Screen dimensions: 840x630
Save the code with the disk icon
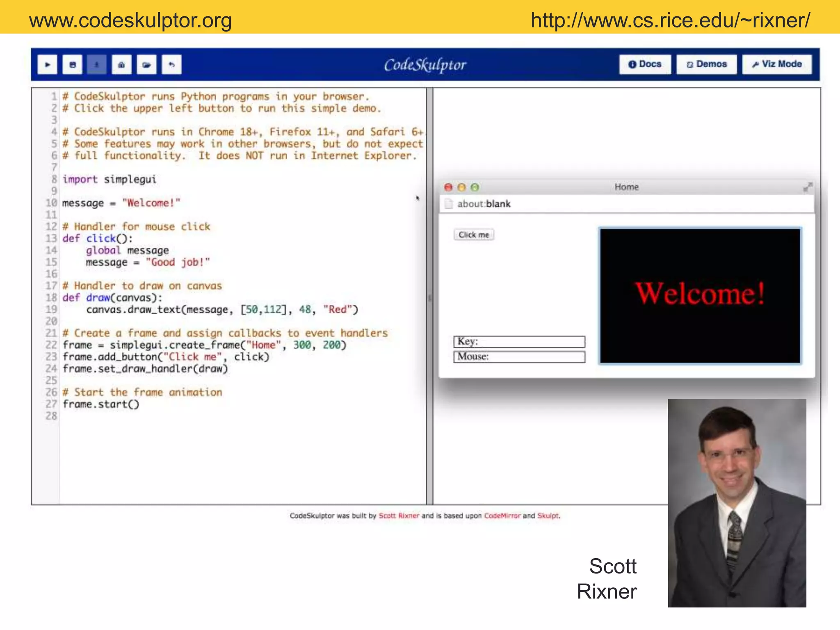72,65
